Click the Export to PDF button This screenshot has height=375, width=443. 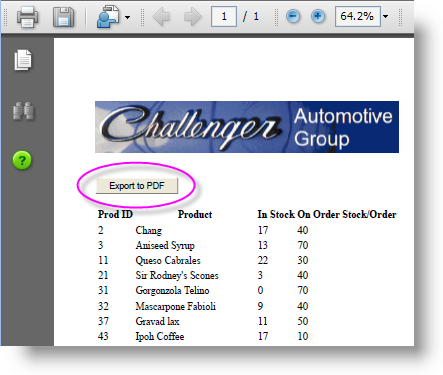137,186
